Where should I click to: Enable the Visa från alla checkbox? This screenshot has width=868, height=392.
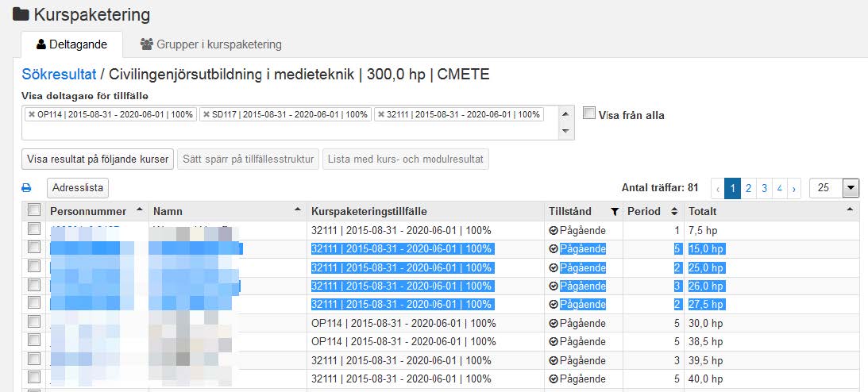589,114
